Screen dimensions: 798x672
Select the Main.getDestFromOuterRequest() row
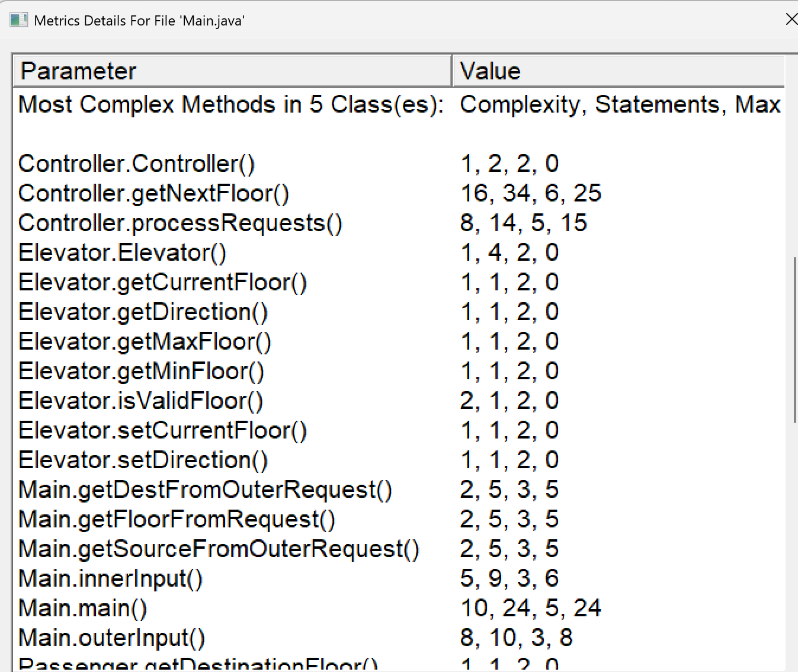[206, 489]
